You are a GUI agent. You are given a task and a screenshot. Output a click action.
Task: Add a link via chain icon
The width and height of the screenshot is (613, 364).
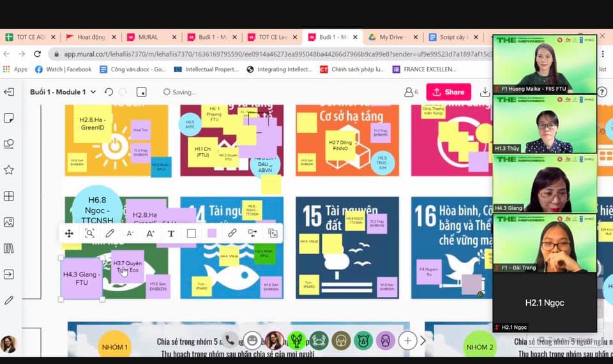[232, 234]
